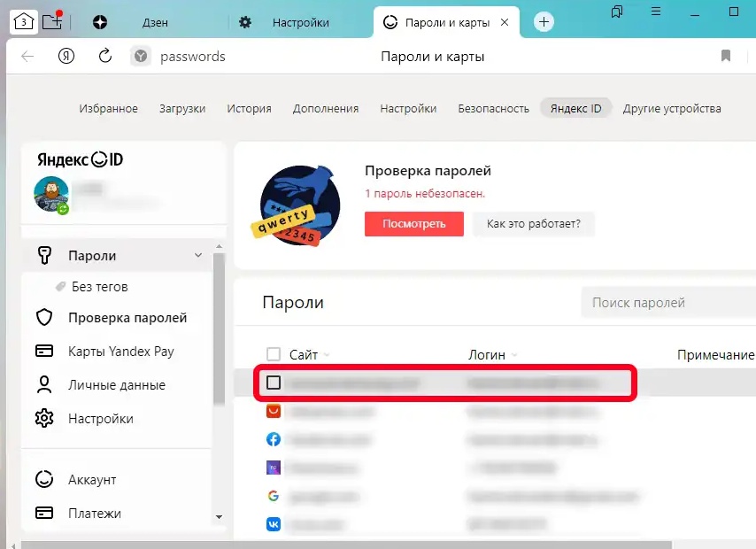Click the Яндекс ID logo in the sidebar
Image resolution: width=756 pixels, height=549 pixels.
80,159
